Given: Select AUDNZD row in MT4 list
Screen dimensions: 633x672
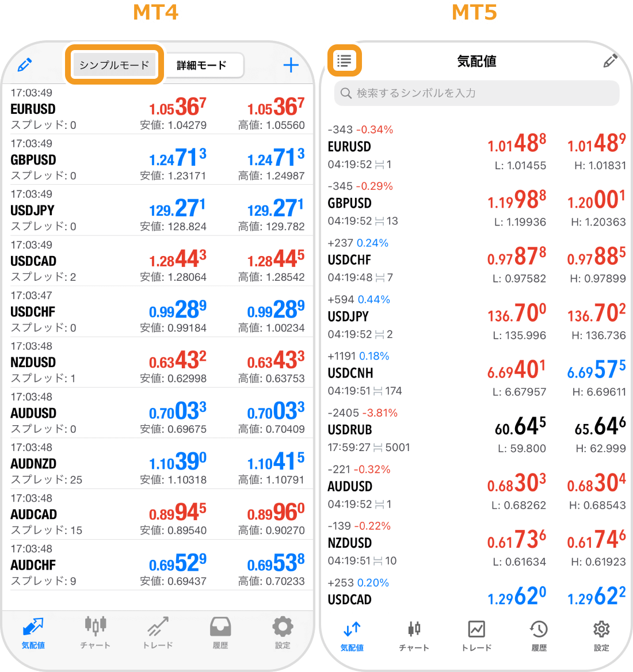Looking at the screenshot, I should [158, 463].
